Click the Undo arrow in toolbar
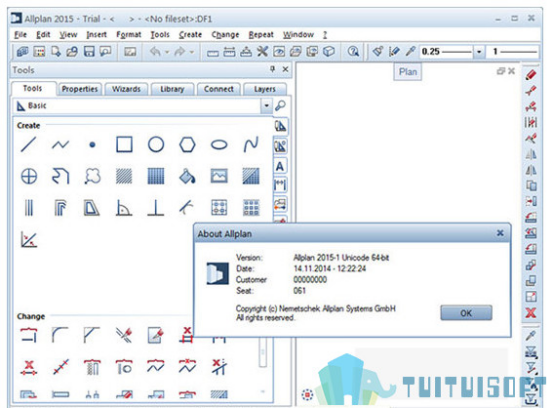This screenshot has width=554, height=408. (x=155, y=52)
